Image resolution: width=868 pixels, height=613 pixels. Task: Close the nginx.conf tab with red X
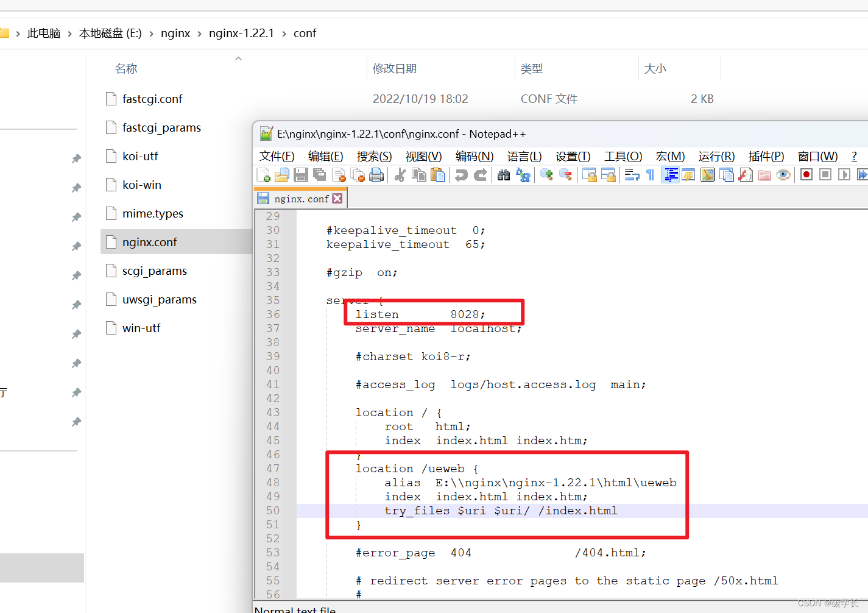point(337,199)
